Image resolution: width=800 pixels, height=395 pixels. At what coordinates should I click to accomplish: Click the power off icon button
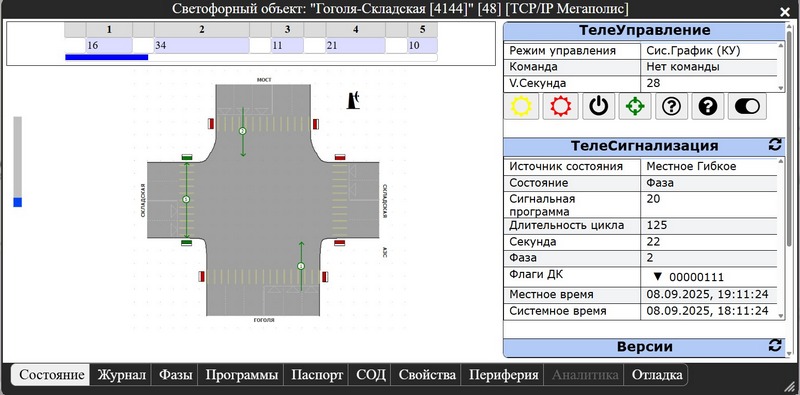598,106
